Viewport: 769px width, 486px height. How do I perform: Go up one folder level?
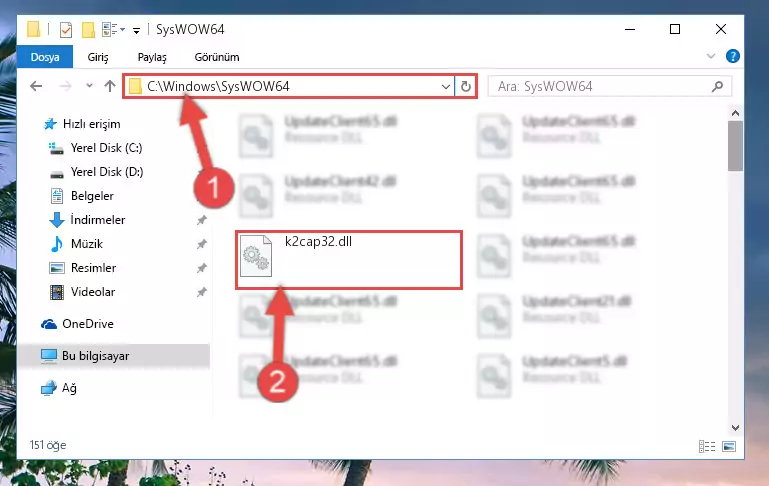pos(110,86)
